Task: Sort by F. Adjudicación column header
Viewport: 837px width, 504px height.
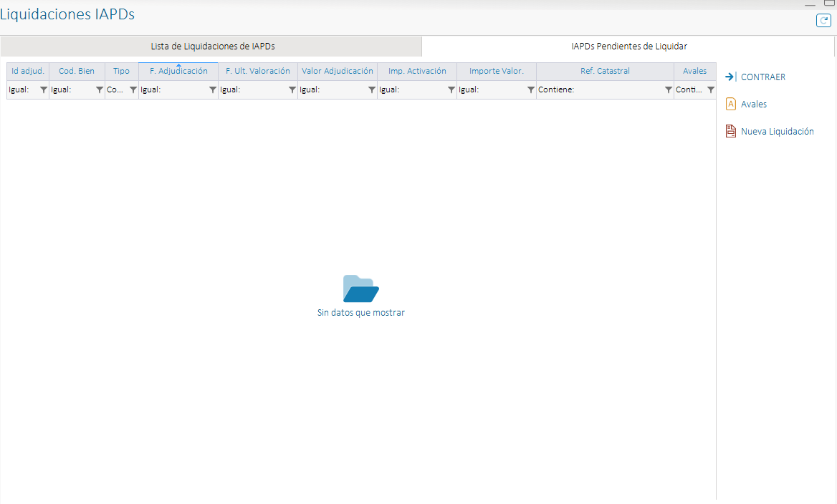Action: 178,72
